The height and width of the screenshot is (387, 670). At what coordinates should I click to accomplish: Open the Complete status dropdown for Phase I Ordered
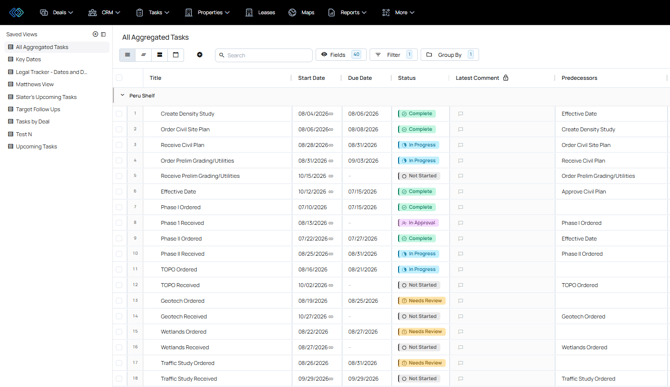click(x=417, y=207)
